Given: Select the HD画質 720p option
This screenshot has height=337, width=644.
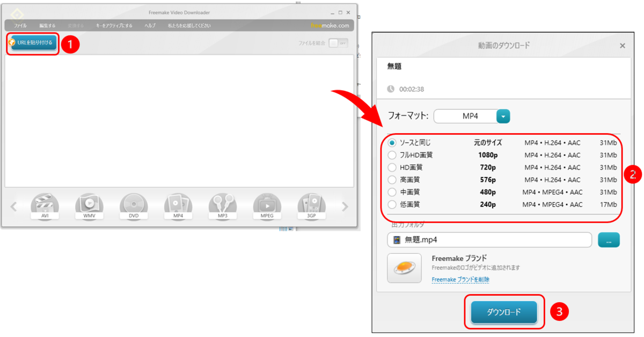Looking at the screenshot, I should coord(392,167).
